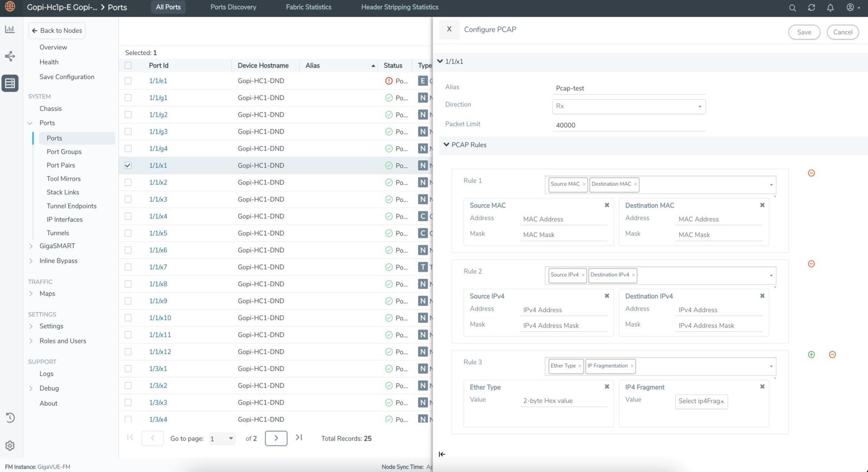Viewport: 868px width, 472px height.
Task: Add a new rule with green plus icon
Action: click(x=811, y=355)
